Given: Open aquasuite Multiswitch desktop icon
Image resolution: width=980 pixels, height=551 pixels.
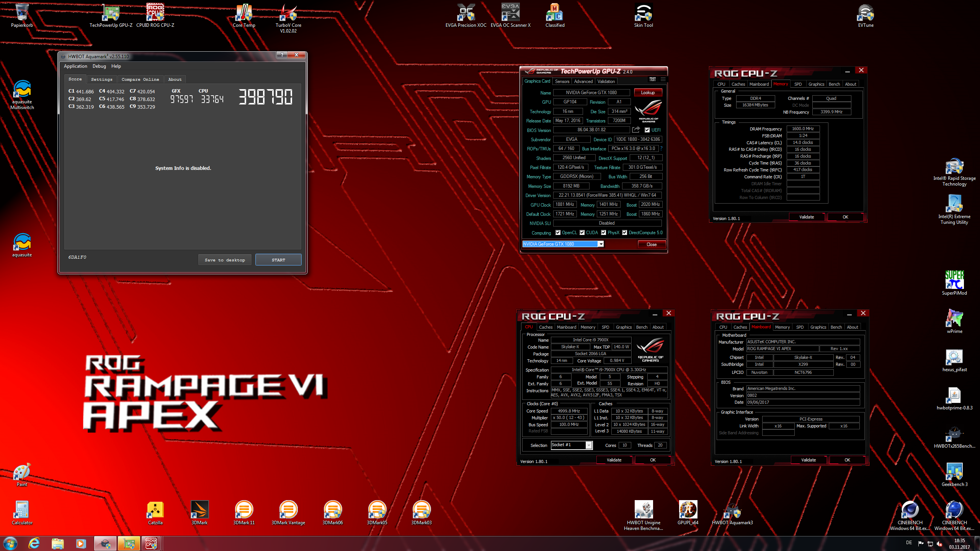Looking at the screenshot, I should 22,95.
